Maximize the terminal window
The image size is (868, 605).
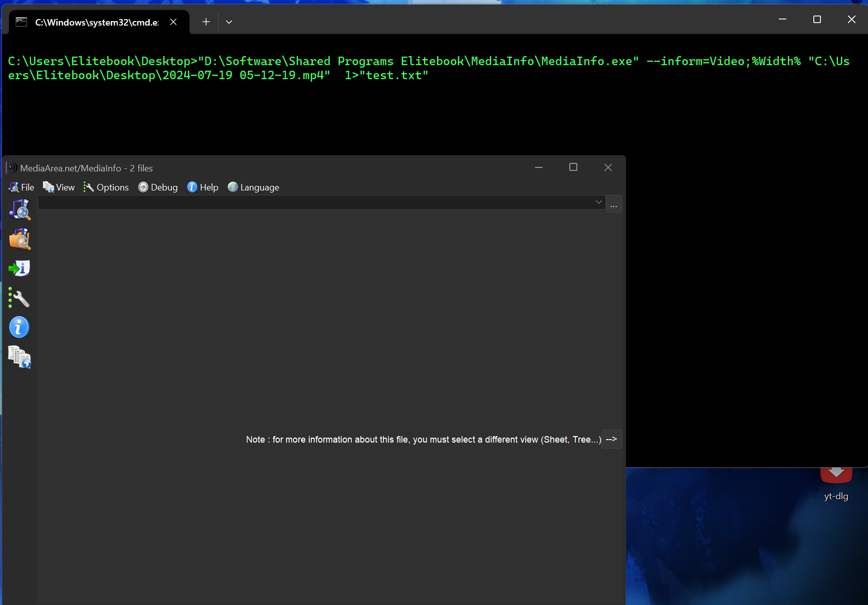(x=817, y=19)
